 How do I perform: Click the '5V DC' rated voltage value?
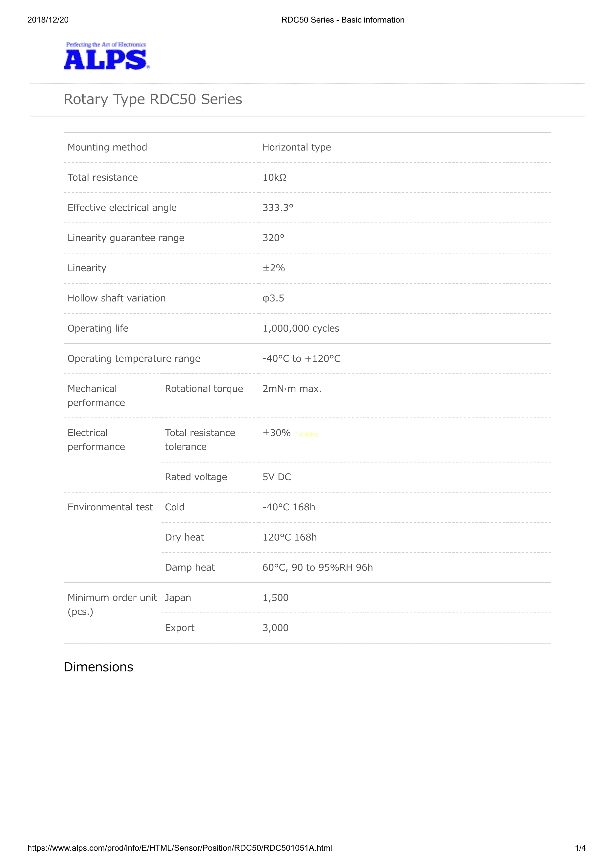[277, 477]
